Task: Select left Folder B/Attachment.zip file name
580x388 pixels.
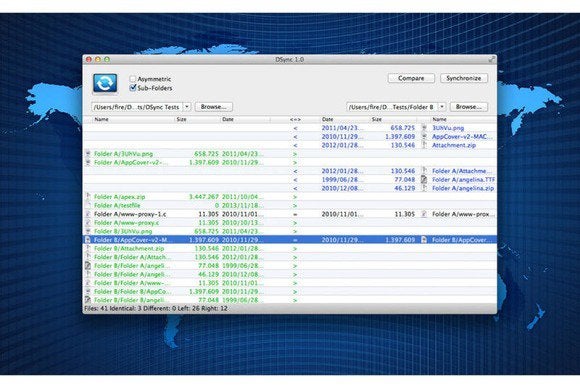Action: pos(129,249)
